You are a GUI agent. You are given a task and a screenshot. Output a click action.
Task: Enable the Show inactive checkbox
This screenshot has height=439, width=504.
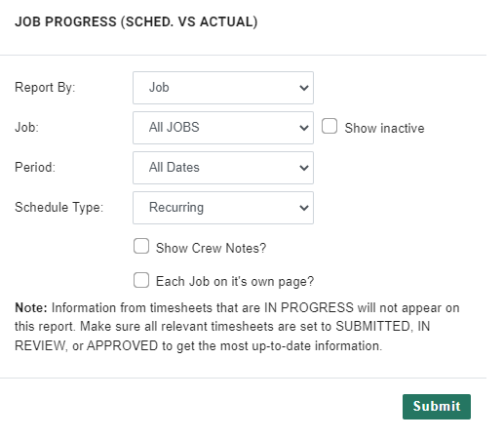[330, 126]
